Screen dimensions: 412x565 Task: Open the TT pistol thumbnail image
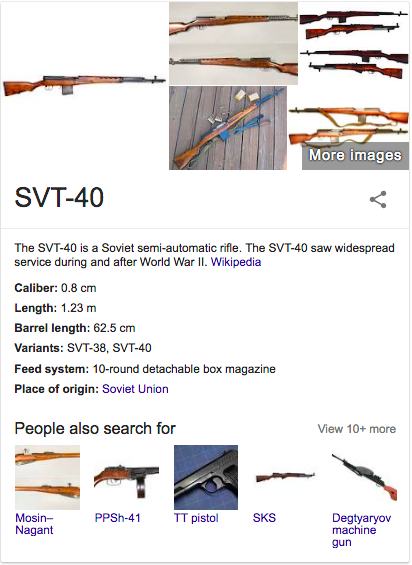pyautogui.click(x=206, y=477)
